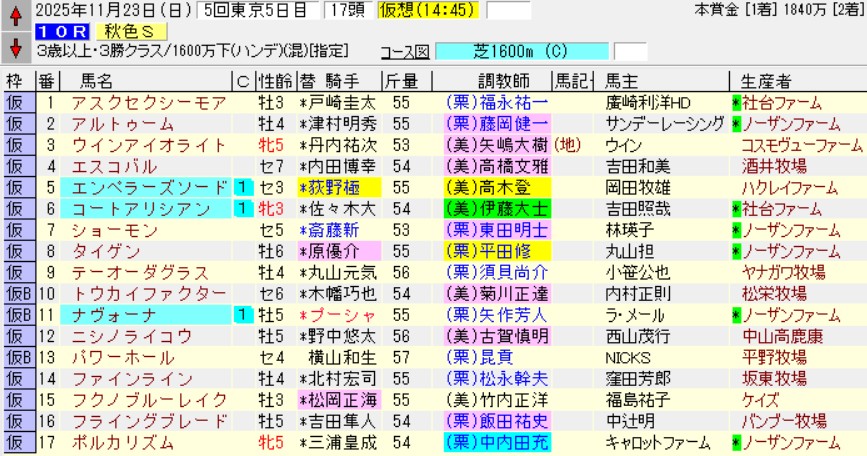Click the (地) marker next to 矢嶋大樹
The height and width of the screenshot is (456, 867).
tap(568, 145)
